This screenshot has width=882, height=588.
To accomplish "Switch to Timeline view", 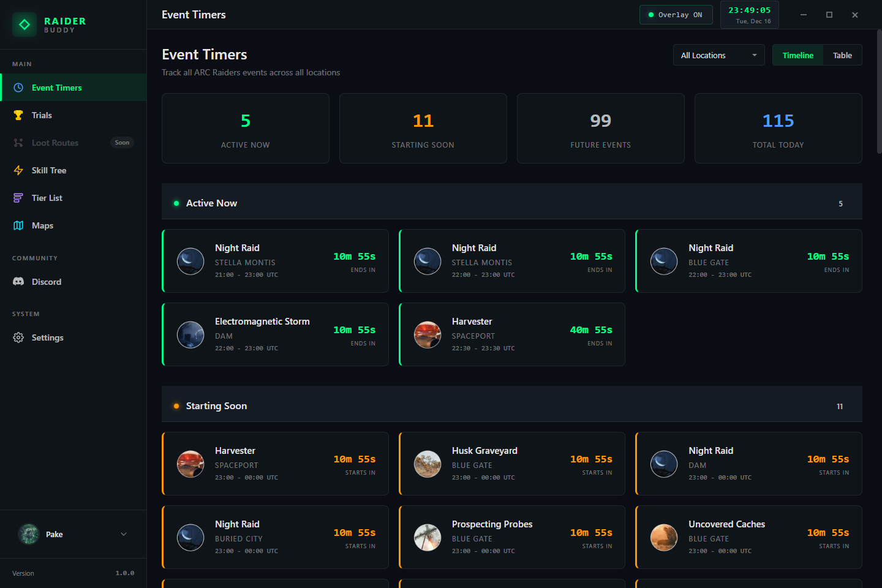I will (797, 55).
